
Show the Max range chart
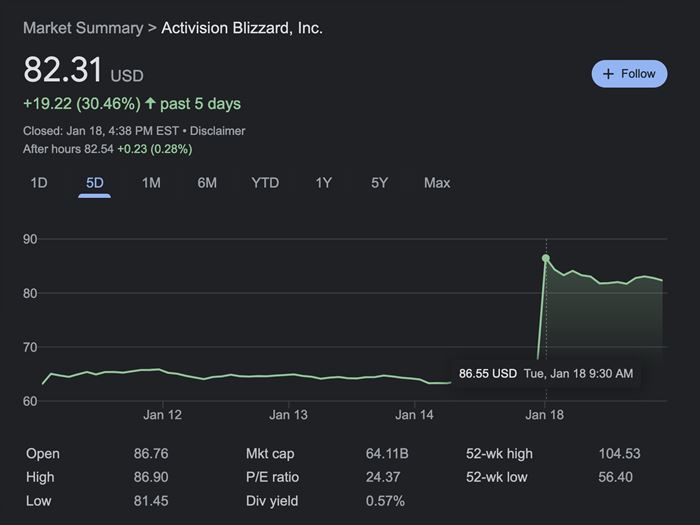coord(437,183)
